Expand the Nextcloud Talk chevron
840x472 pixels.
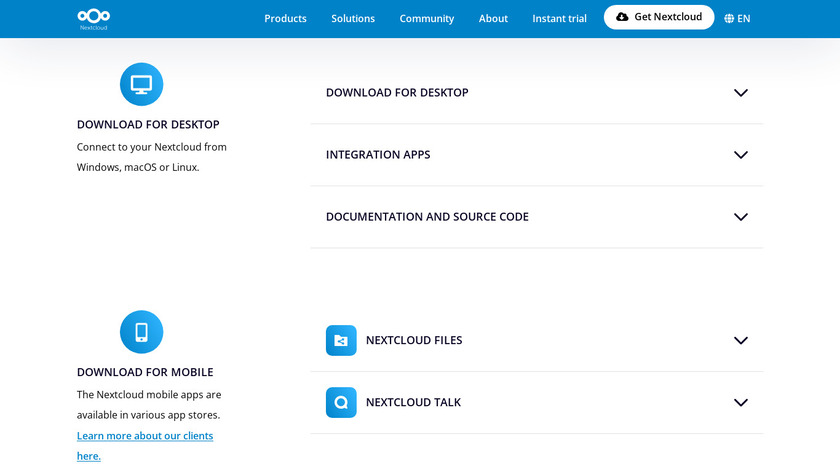[x=741, y=402]
